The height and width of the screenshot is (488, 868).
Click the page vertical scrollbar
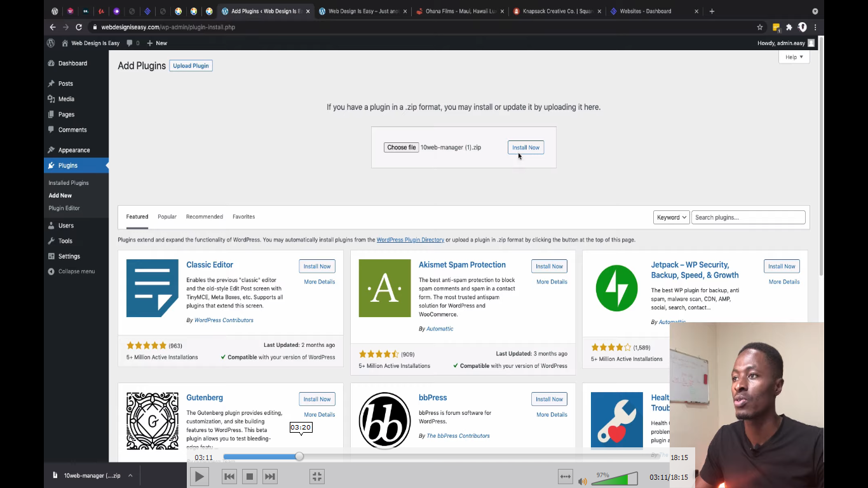pyautogui.click(x=820, y=156)
